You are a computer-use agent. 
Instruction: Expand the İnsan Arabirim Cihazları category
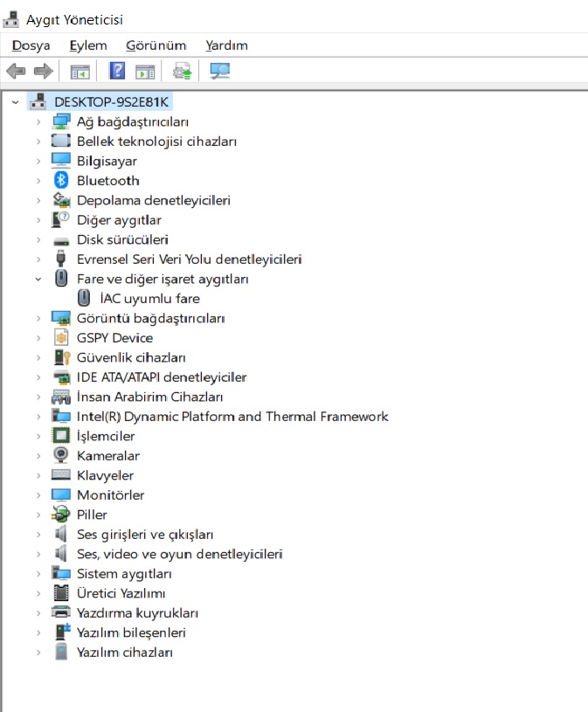pos(38,397)
